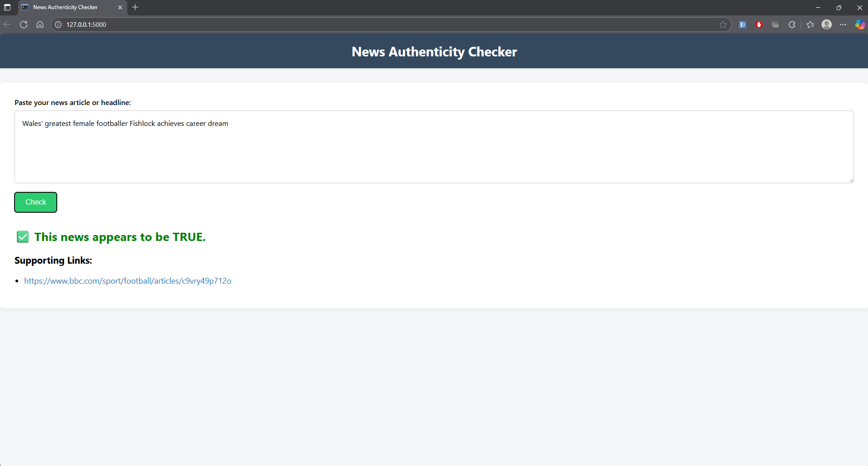Open a new tab with the plus button
The width and height of the screenshot is (868, 466).
[135, 7]
